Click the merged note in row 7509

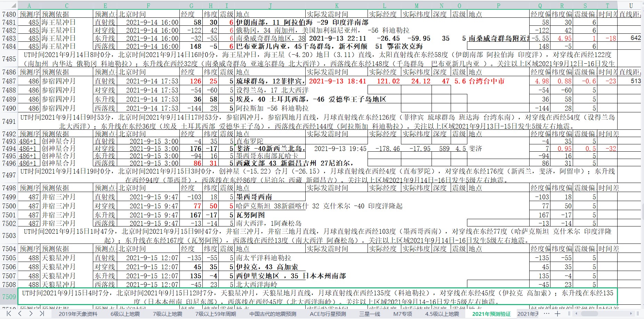[317, 297]
